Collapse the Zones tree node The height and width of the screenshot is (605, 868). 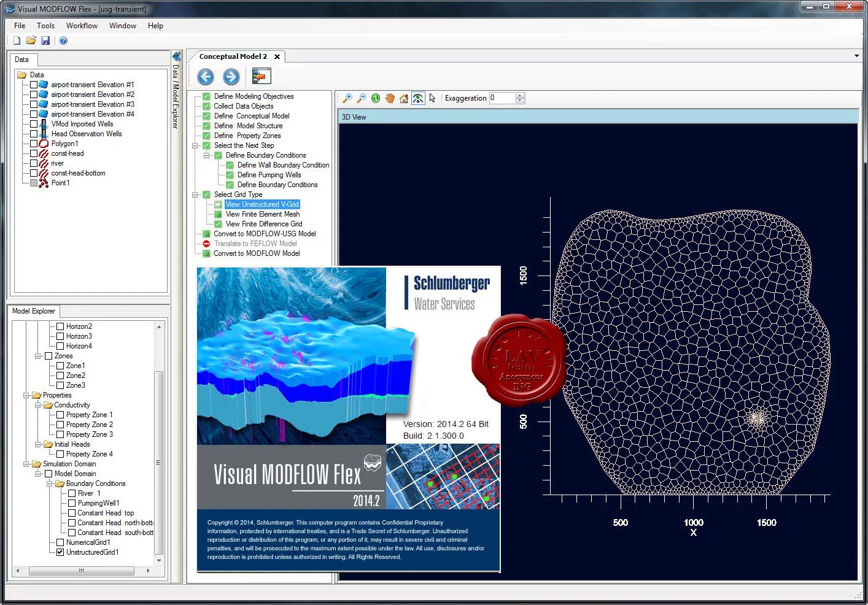[x=38, y=356]
